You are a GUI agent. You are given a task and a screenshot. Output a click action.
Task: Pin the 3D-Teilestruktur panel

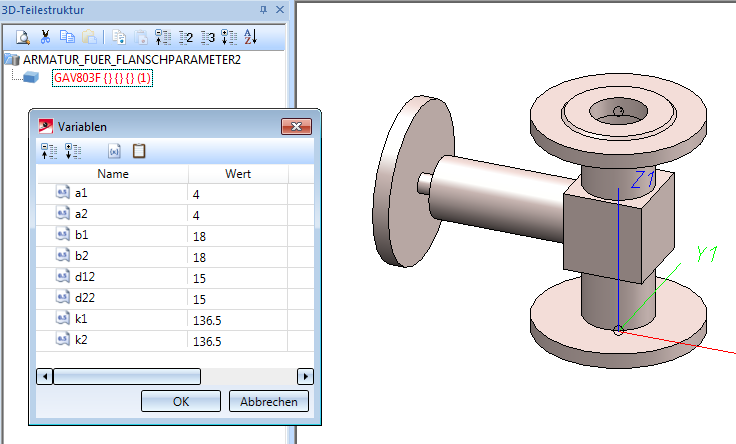263,9
